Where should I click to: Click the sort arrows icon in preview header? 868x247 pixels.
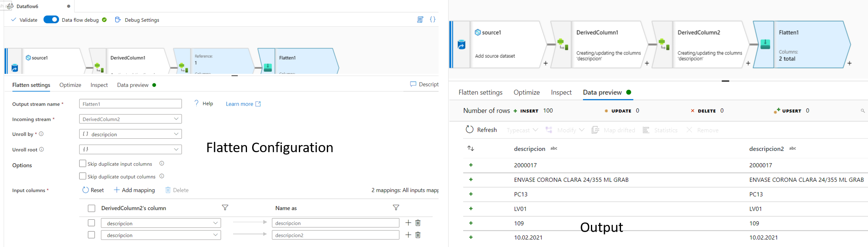tap(471, 149)
